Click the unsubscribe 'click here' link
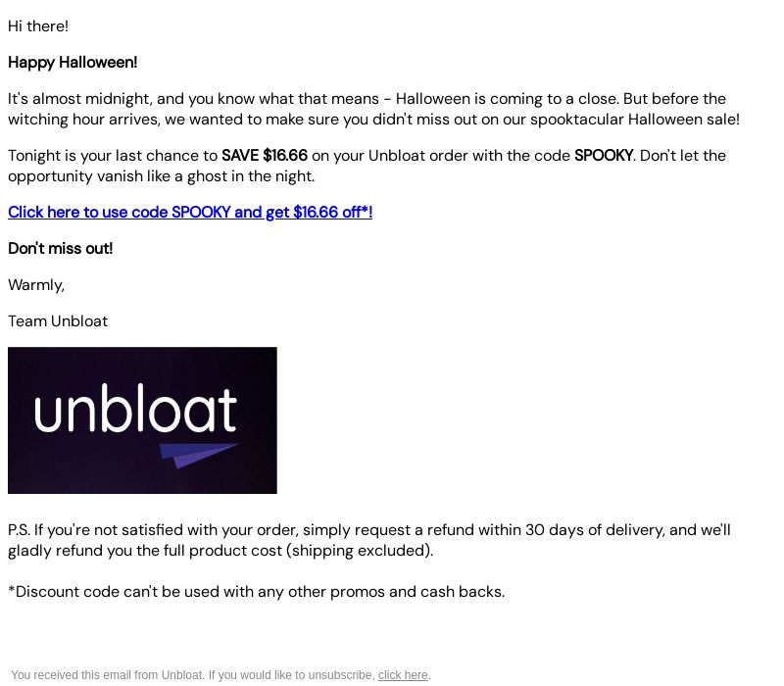This screenshot has height=686, width=784. (403, 675)
